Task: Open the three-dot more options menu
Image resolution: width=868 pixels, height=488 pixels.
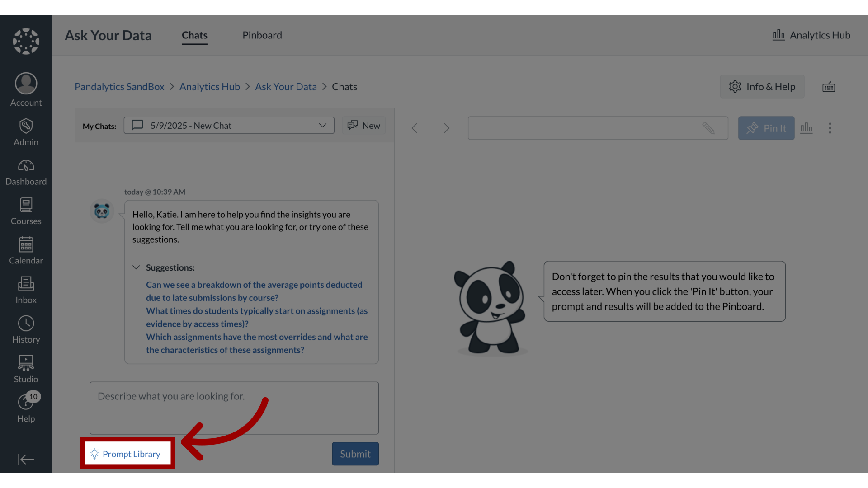Action: coord(830,128)
